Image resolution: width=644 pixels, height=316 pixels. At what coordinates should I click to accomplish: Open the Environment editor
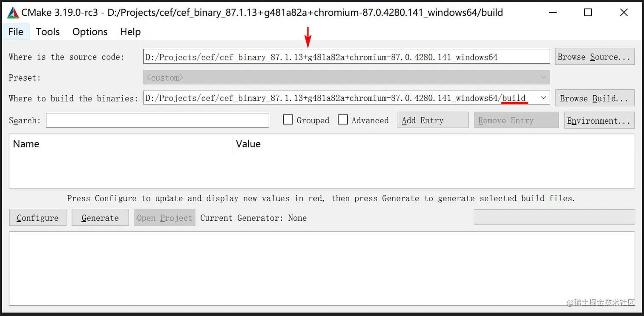click(x=599, y=120)
